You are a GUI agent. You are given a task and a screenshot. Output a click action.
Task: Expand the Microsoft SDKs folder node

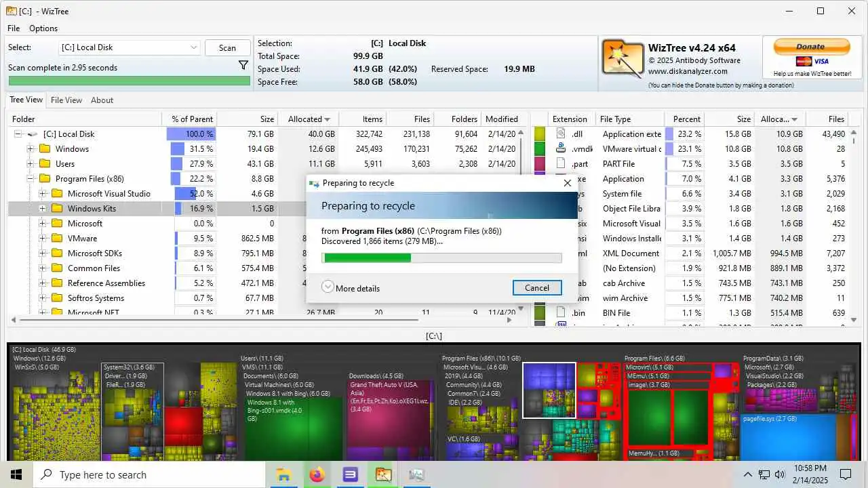click(43, 253)
